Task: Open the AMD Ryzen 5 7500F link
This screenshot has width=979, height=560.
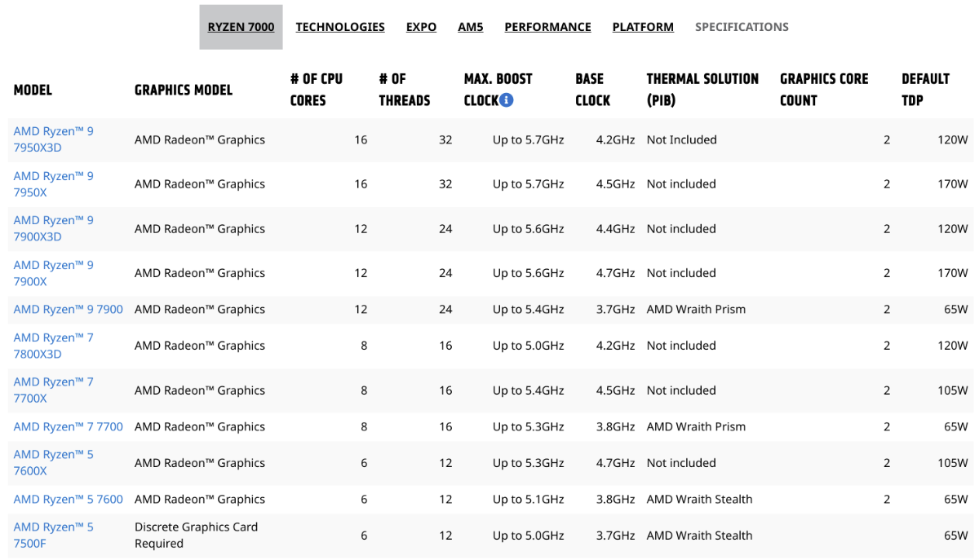Action: 54,536
